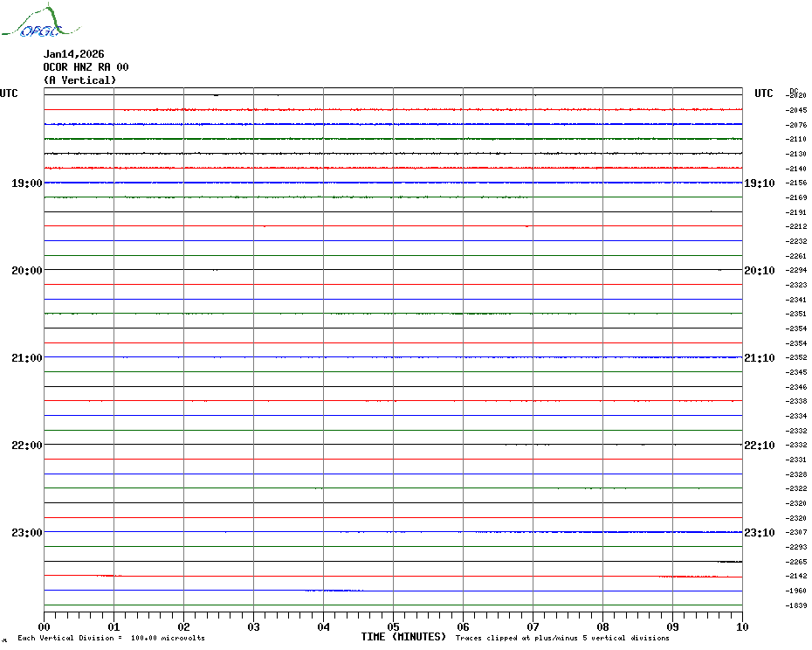Select the 10 minute tick label

click(x=741, y=626)
